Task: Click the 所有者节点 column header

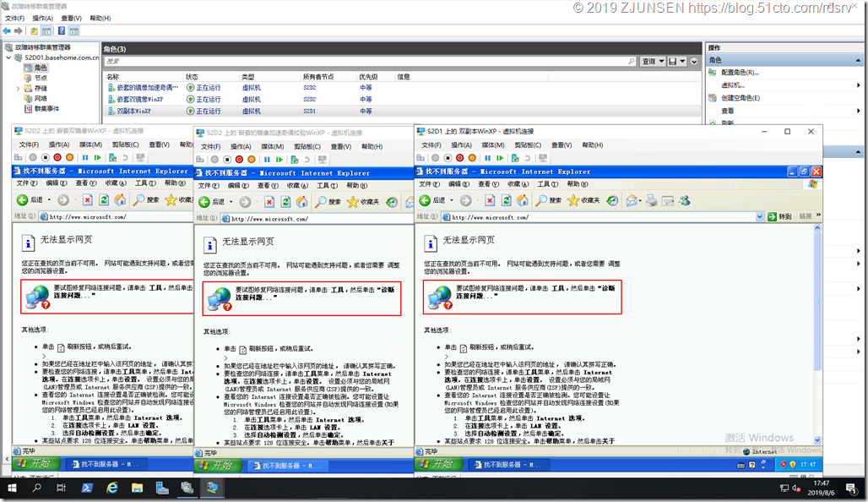Action: [318, 77]
